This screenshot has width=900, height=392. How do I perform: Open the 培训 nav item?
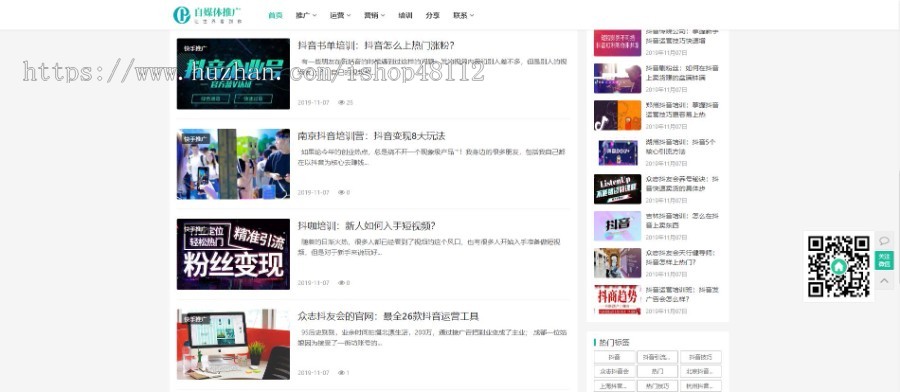click(405, 15)
